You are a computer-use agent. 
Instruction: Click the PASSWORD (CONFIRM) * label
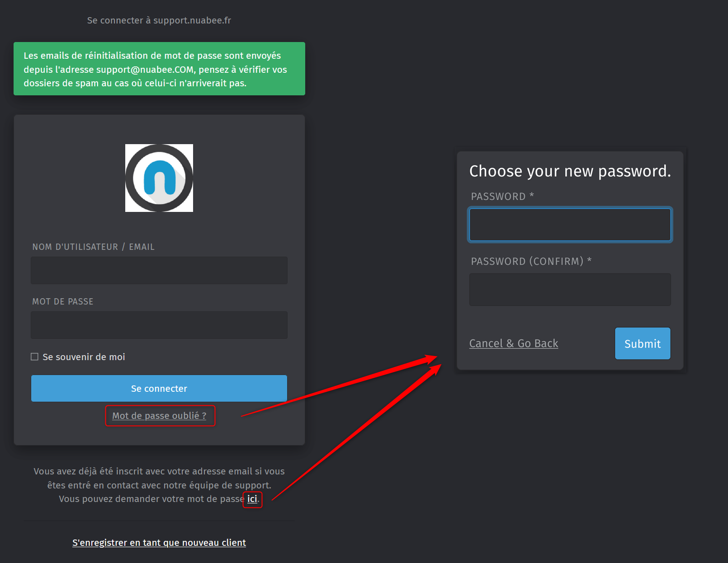[x=531, y=261]
